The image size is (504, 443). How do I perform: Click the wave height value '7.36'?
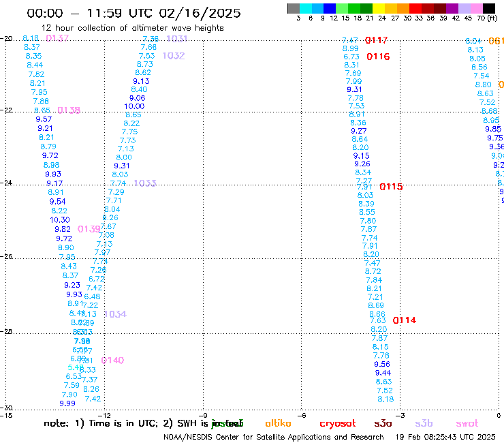[x=151, y=39]
